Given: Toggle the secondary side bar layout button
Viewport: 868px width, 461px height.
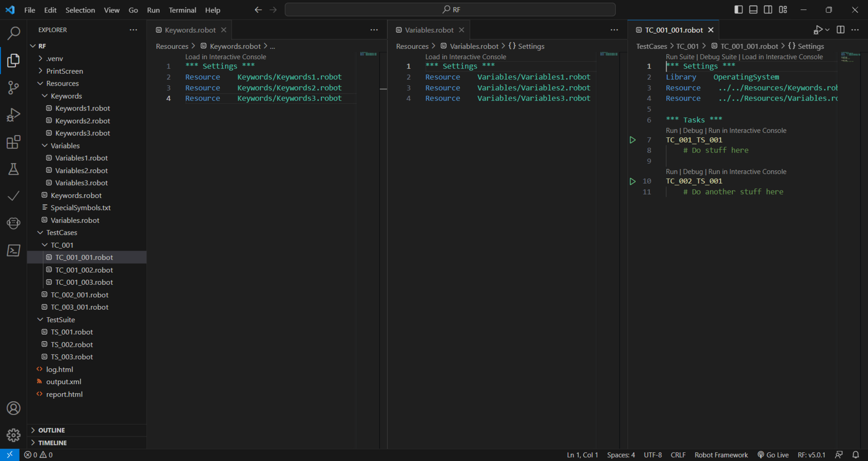Looking at the screenshot, I should click(x=768, y=10).
